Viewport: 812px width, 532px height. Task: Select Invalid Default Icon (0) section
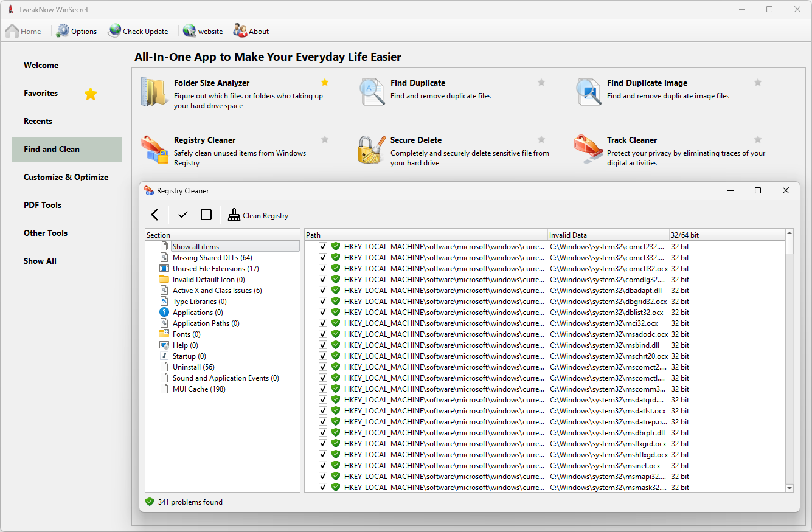click(x=209, y=279)
